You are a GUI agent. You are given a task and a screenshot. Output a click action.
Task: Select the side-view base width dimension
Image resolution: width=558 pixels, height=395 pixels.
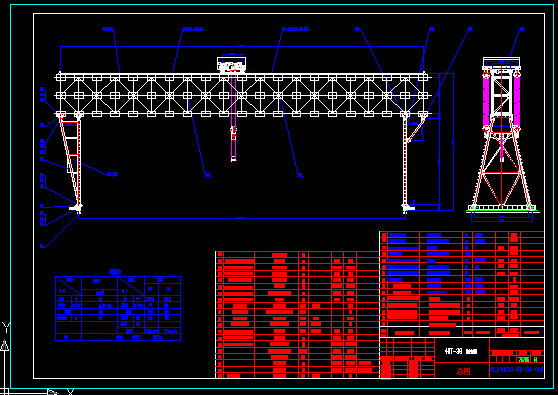point(502,221)
